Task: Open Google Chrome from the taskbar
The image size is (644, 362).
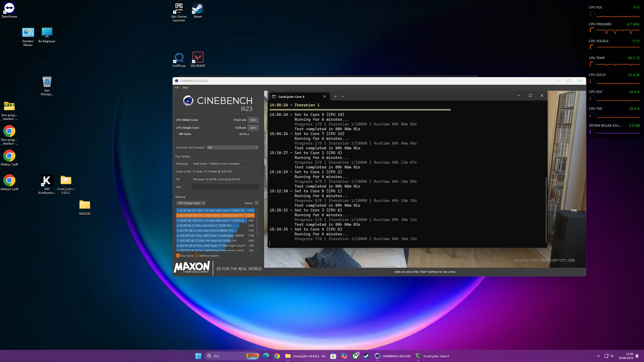Action: (277, 356)
